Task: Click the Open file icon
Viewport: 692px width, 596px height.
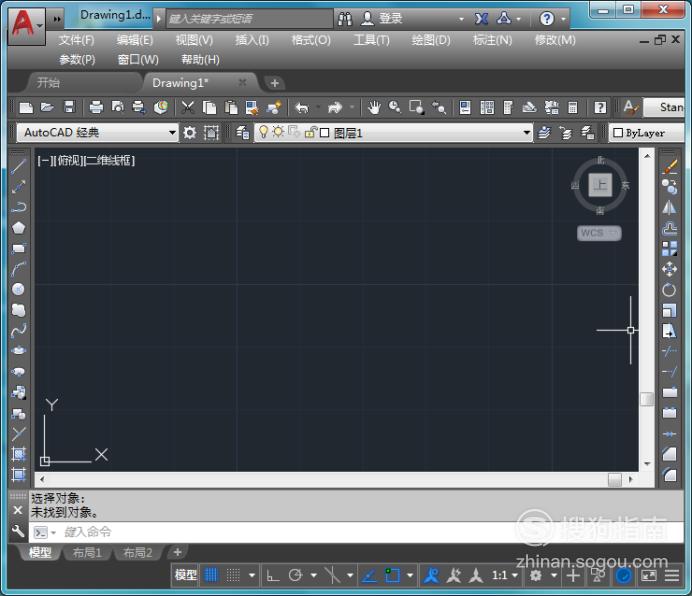Action: [47, 107]
